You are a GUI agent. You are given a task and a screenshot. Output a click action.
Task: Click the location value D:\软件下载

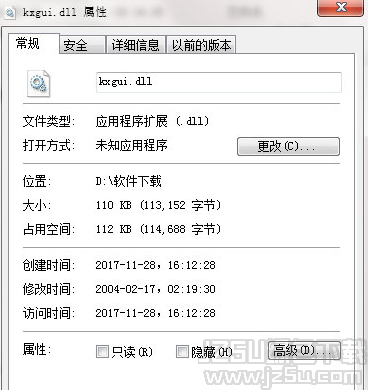coord(128,181)
